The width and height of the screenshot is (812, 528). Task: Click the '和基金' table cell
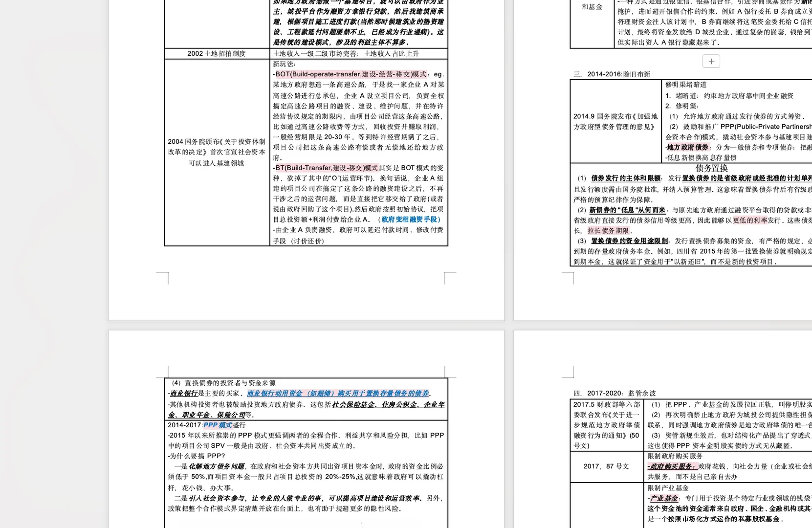(592, 7)
